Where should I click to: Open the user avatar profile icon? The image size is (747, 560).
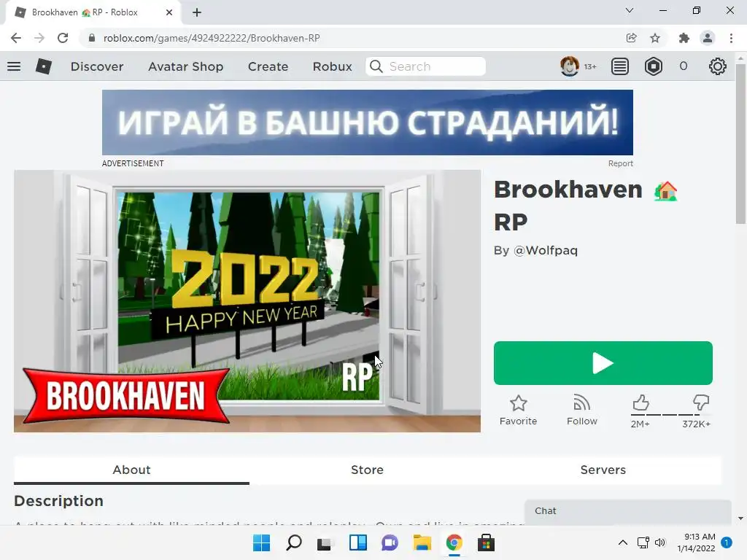(x=569, y=66)
